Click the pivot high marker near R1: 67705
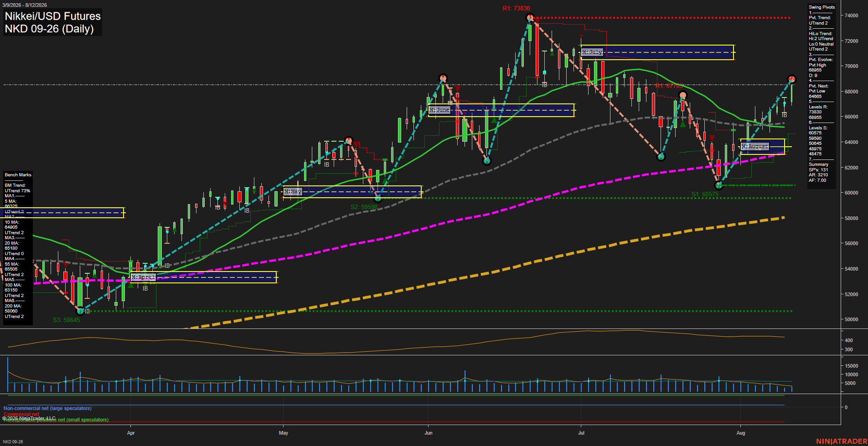This screenshot has width=868, height=446. [682, 95]
